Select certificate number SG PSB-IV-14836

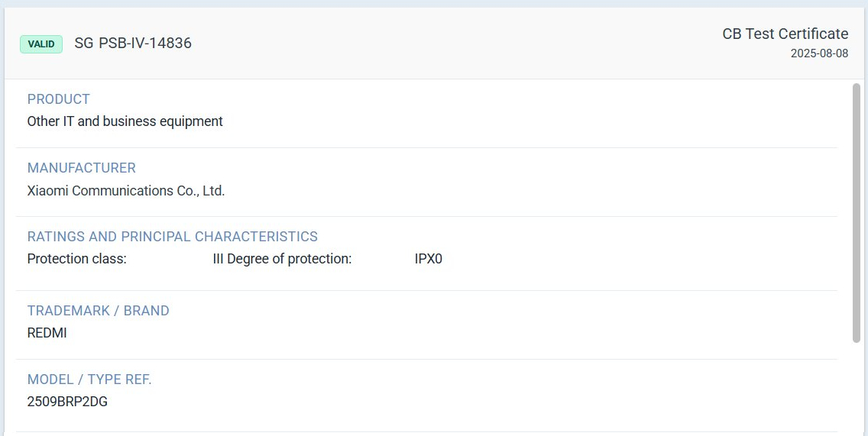point(133,44)
